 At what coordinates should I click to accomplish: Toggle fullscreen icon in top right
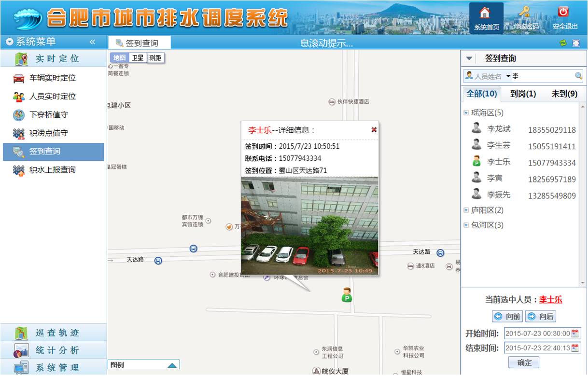[x=576, y=43]
